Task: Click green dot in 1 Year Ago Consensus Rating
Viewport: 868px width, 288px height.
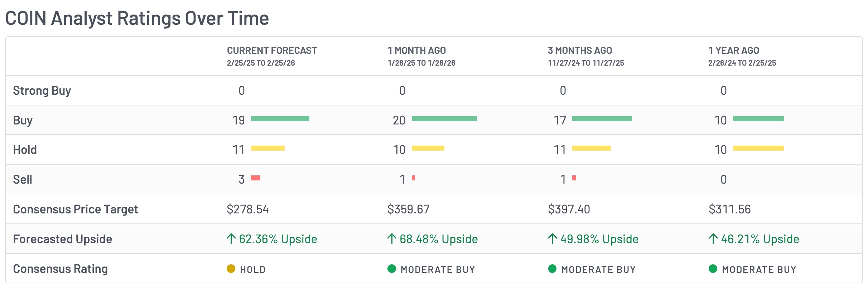Action: [713, 269]
